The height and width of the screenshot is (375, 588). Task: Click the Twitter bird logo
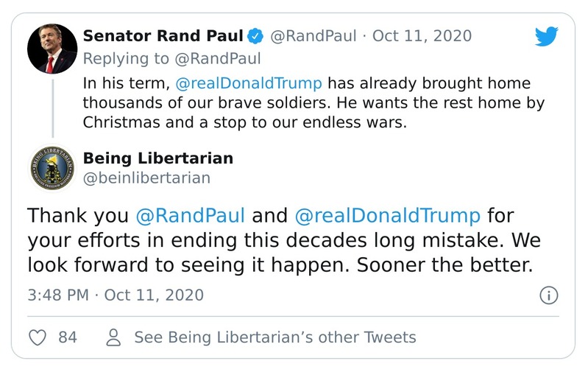coord(547,37)
